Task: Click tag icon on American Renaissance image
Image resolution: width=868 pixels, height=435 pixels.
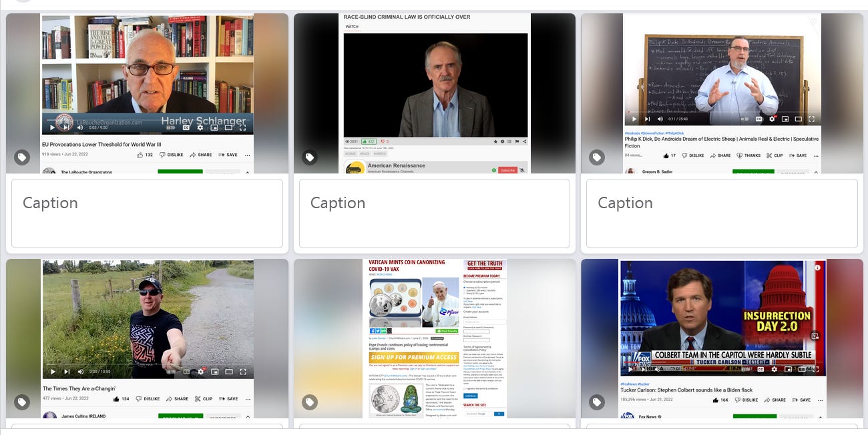Action: (309, 157)
